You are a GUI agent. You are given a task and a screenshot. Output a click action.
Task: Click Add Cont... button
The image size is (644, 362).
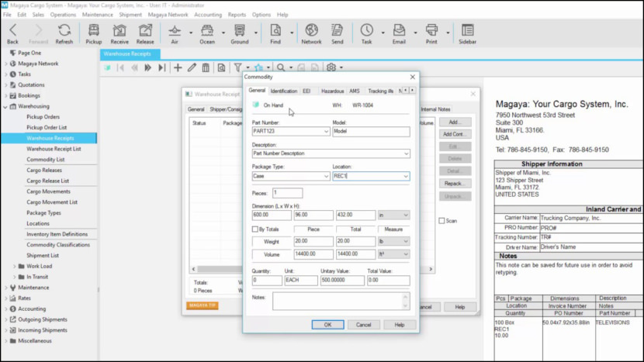click(x=455, y=134)
